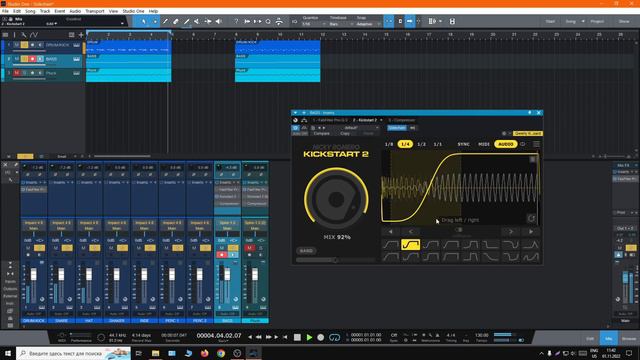Click the Compare button in plugin header

pos(322,133)
